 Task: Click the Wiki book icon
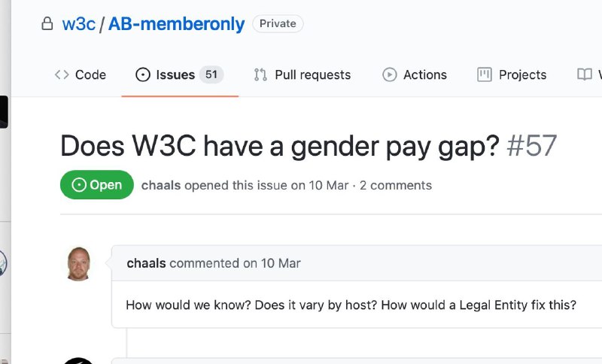coord(584,74)
